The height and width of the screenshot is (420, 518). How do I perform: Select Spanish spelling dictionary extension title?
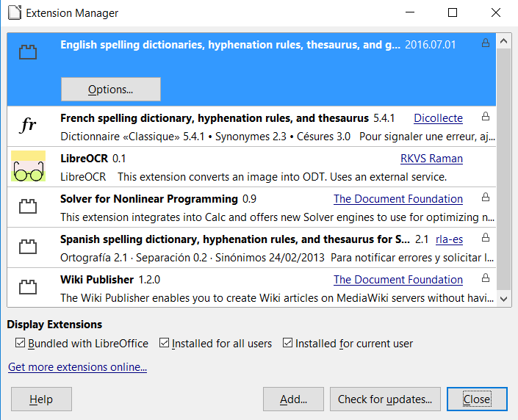[235, 239]
